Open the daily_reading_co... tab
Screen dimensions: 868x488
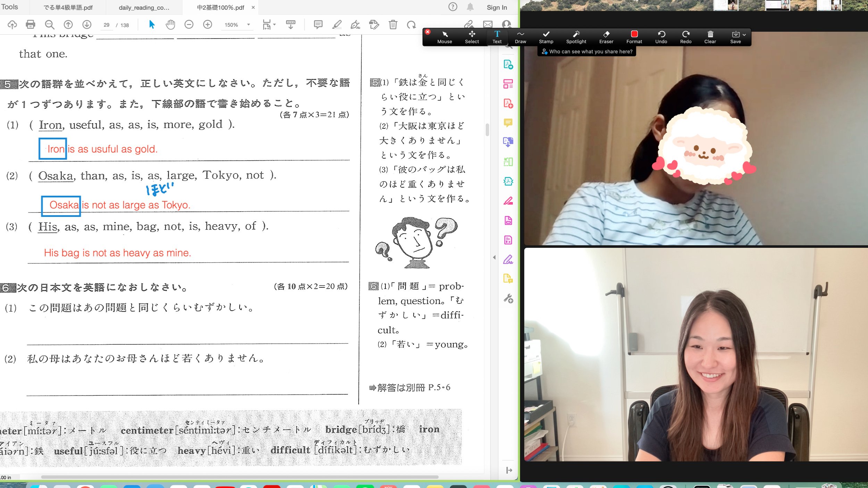coord(144,7)
